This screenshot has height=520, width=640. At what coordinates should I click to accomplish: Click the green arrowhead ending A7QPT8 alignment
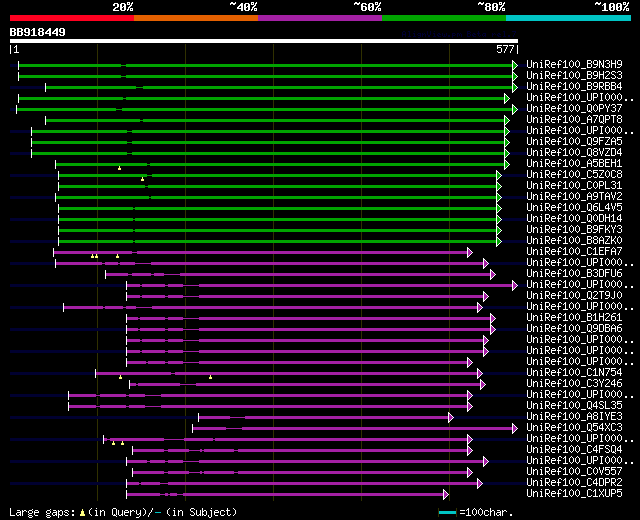click(507, 120)
